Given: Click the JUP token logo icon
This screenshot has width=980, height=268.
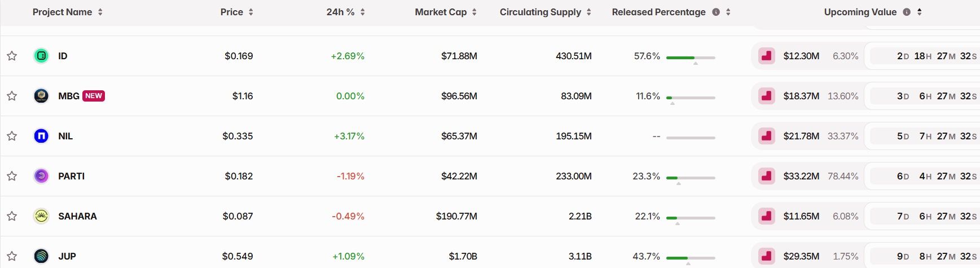Looking at the screenshot, I should (x=41, y=256).
